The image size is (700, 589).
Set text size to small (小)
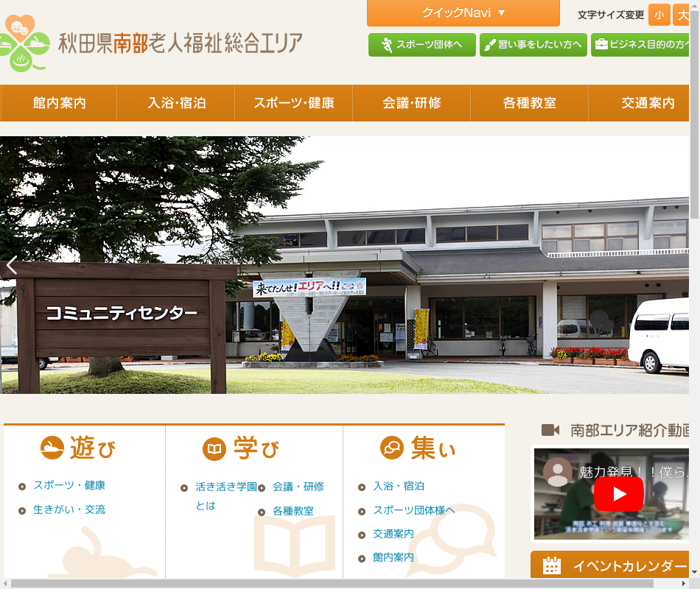[659, 15]
